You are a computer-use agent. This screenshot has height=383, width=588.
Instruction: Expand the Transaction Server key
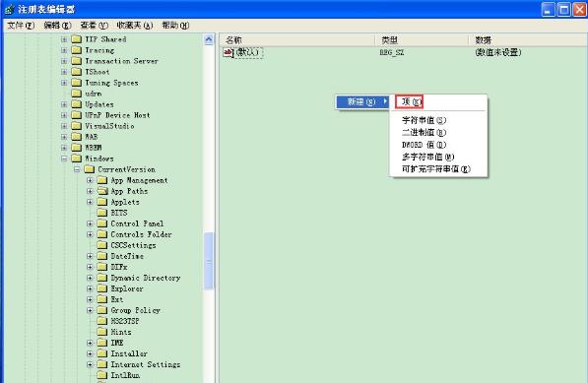click(64, 61)
